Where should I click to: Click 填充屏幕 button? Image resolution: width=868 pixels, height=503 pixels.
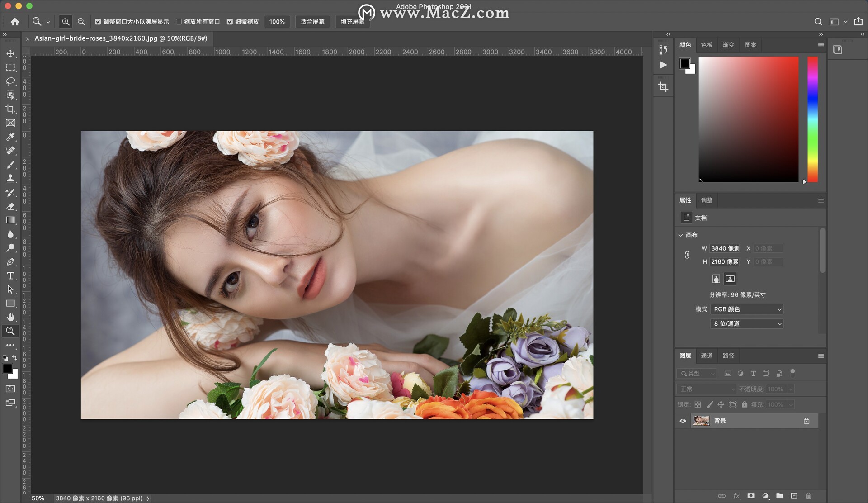coord(354,22)
